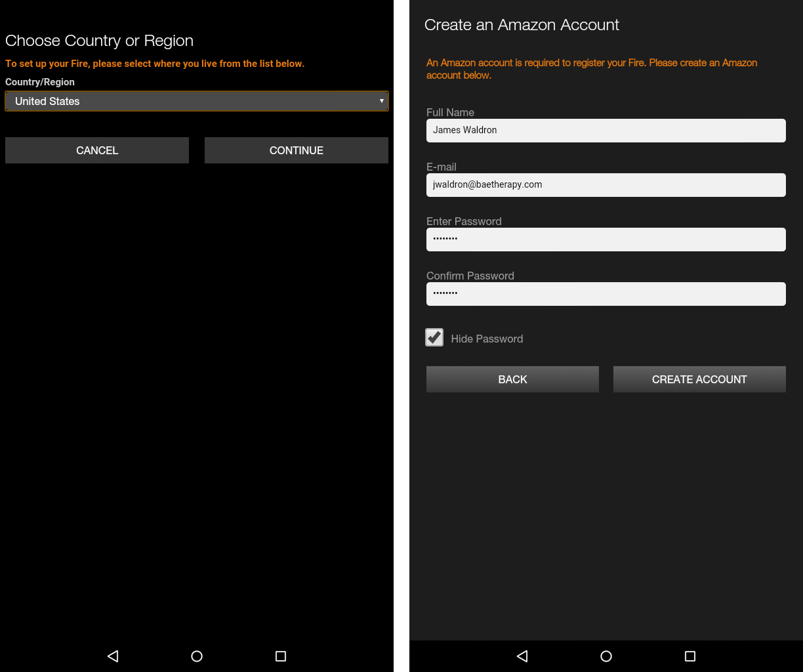
Task: Click the 'Confirm Password' label
Action: coord(470,276)
